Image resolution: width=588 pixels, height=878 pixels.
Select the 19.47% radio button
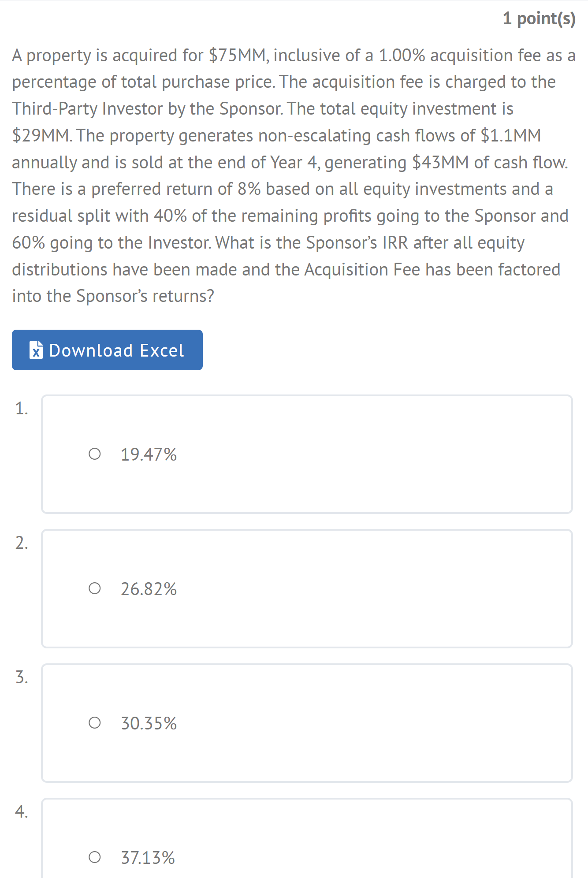point(94,454)
